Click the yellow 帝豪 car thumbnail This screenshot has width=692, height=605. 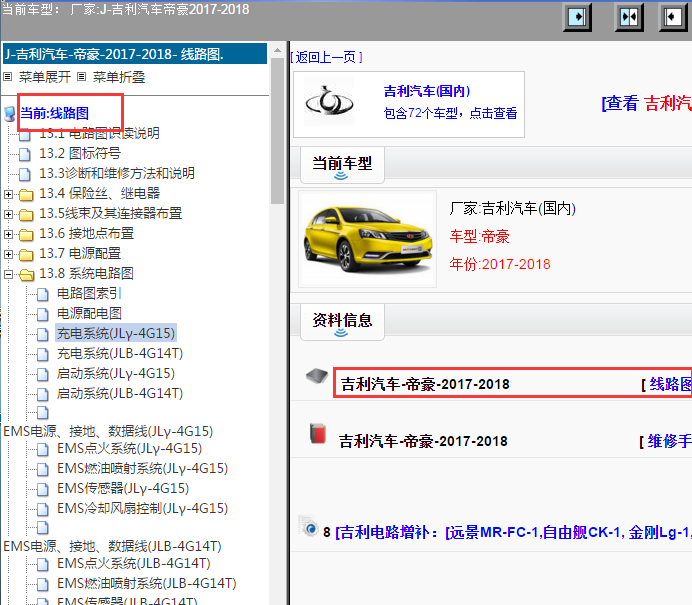pos(367,239)
